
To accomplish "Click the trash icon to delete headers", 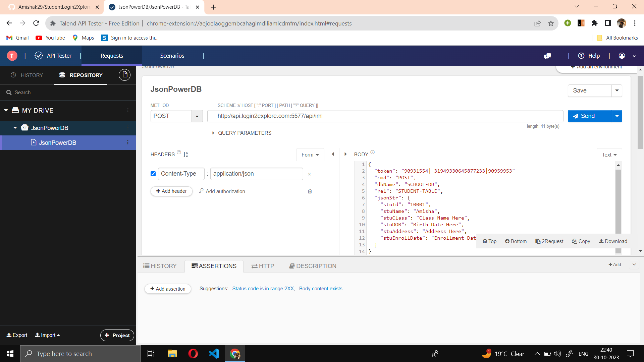I will click(310, 191).
